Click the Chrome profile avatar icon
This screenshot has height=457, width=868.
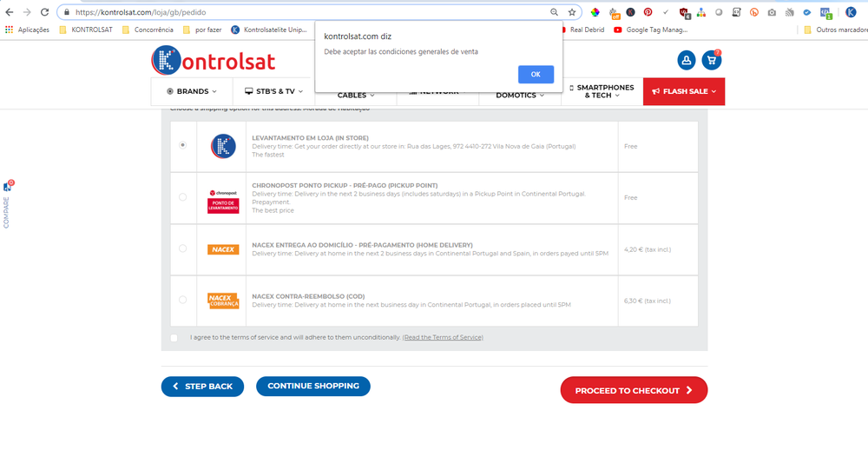click(x=851, y=12)
